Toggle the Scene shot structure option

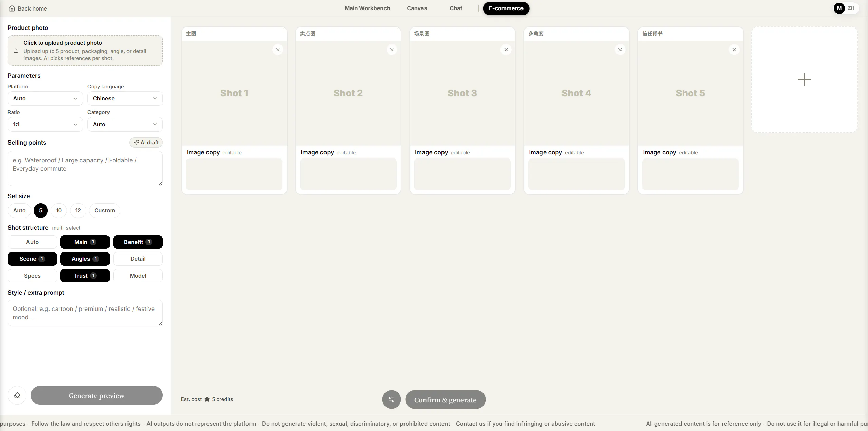32,259
